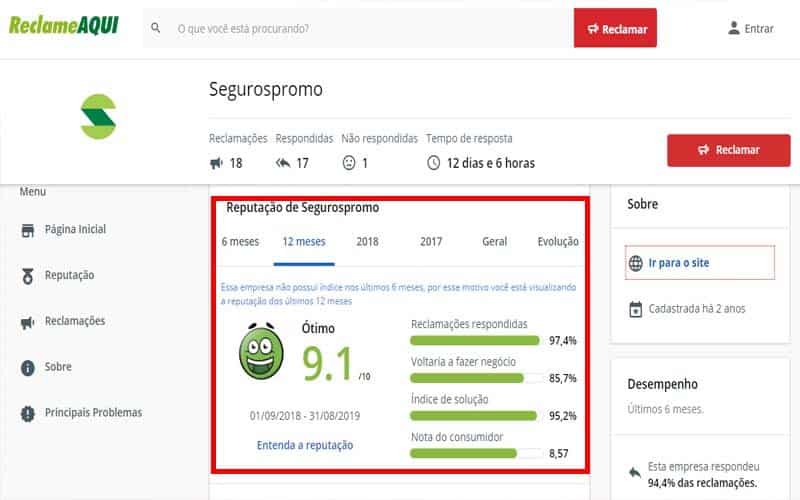Click the reply arrows icon beside 17

pos(283,163)
